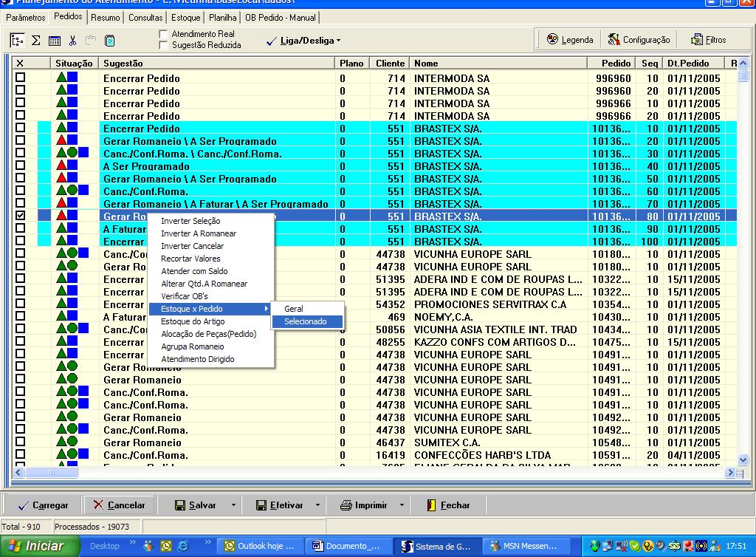Click the Fechar button
This screenshot has width=756, height=557.
tap(448, 505)
